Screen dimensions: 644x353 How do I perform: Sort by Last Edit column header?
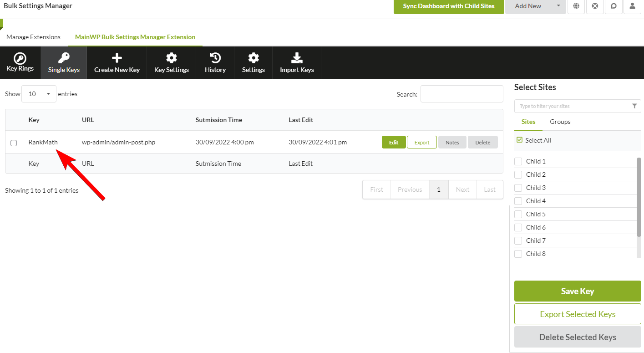pyautogui.click(x=301, y=120)
